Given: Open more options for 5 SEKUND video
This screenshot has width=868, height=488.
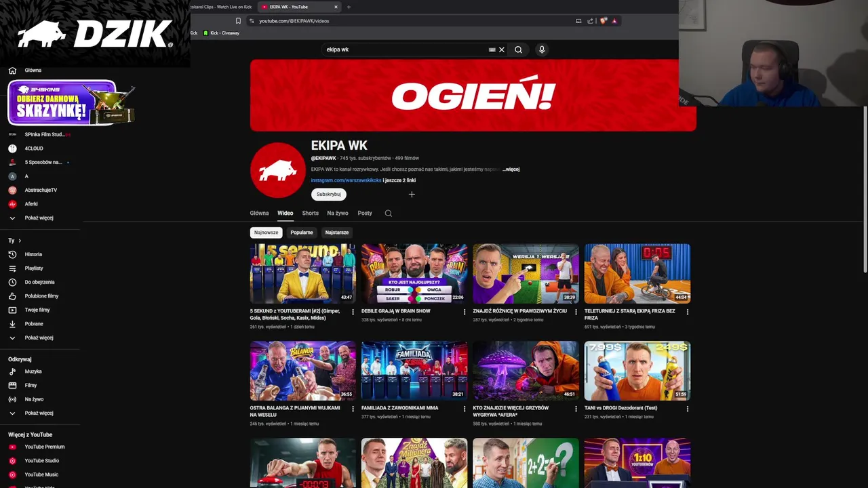Looking at the screenshot, I should point(353,312).
